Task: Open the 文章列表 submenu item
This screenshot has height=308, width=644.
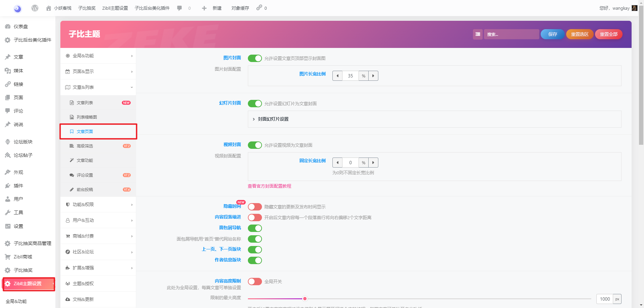Action: click(98, 103)
